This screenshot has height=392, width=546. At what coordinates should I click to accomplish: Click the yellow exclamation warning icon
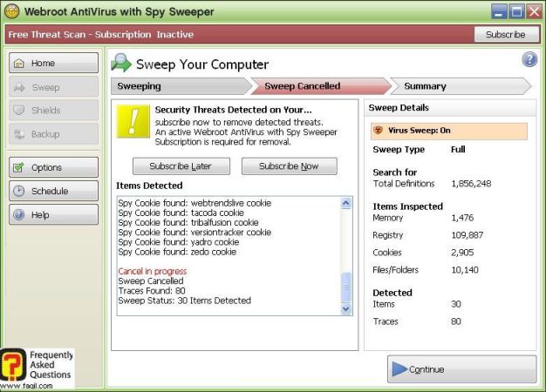[x=133, y=121]
